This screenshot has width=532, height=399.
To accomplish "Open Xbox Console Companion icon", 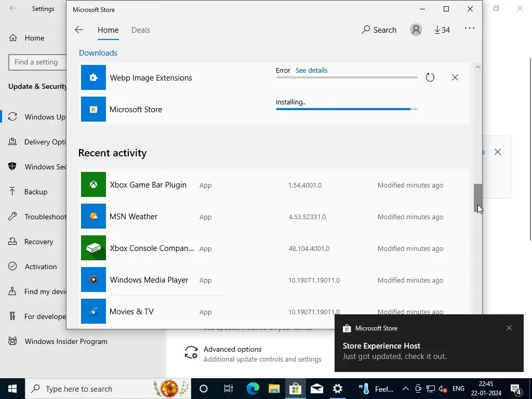I will pos(94,248).
